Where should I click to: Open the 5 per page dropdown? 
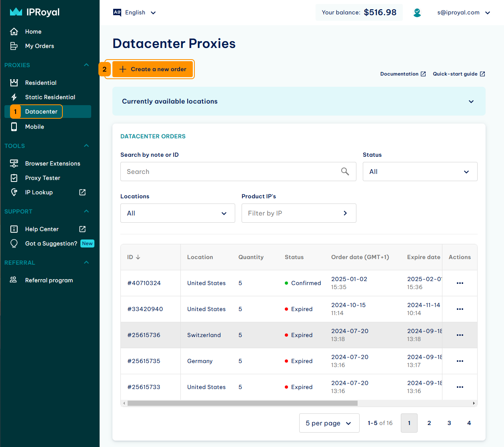coord(329,423)
